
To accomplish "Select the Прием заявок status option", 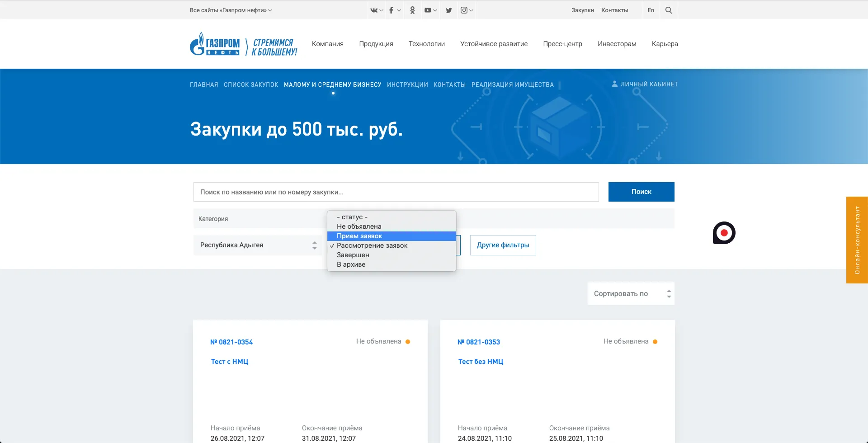I will pos(359,236).
